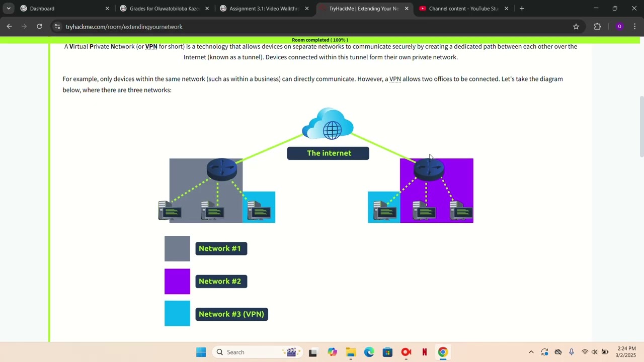Open Microsoft Store from the taskbar
The image size is (644, 362).
coord(387,352)
